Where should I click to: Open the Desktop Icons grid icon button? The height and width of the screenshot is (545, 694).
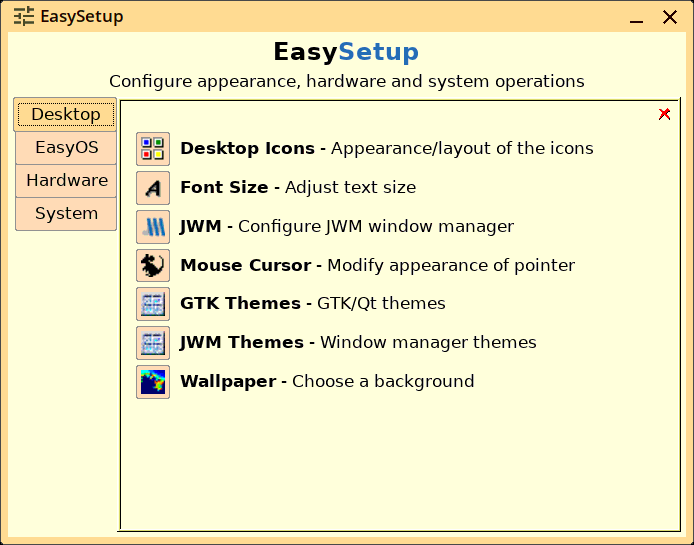[153, 149]
